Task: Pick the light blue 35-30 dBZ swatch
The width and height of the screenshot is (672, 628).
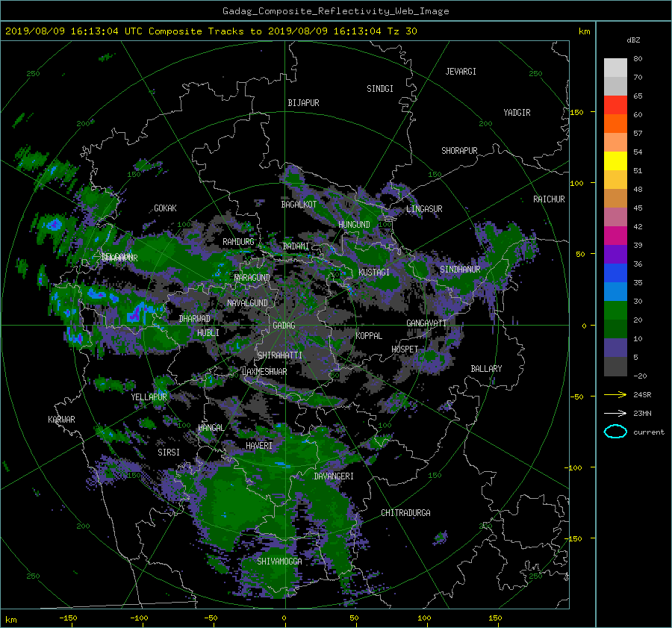Action: click(615, 292)
